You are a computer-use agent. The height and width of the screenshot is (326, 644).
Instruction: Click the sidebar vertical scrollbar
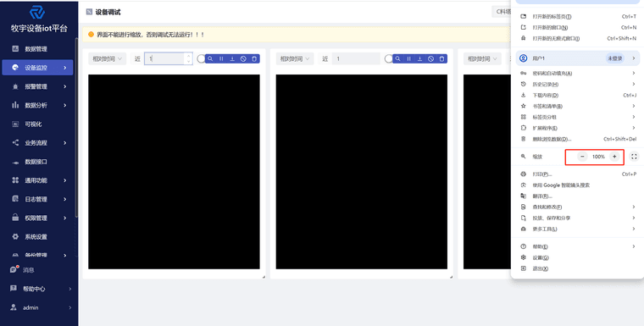76,127
